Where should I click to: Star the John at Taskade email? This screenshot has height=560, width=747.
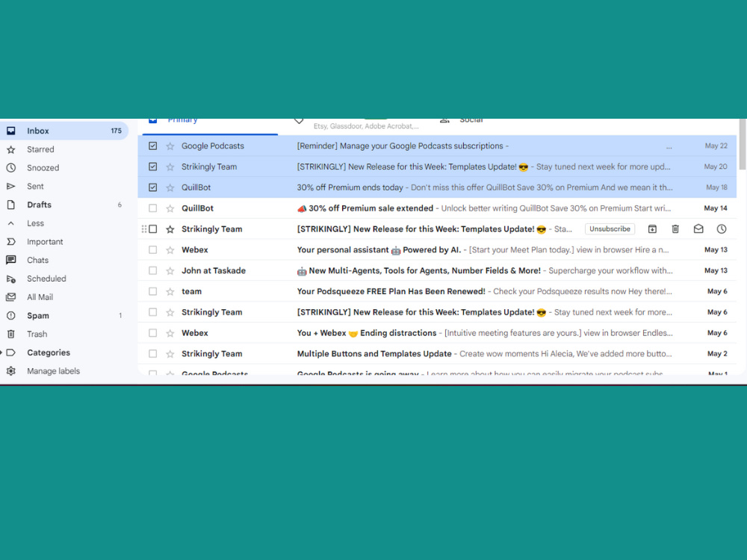tap(170, 270)
